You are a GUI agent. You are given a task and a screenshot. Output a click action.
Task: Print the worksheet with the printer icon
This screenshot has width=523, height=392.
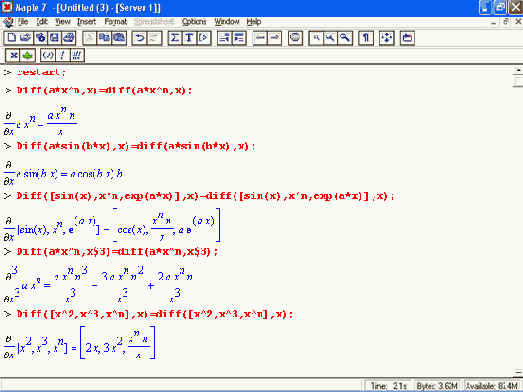[x=69, y=38]
